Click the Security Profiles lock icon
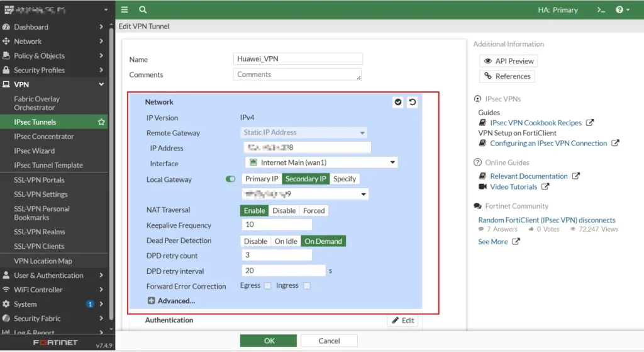 click(x=6, y=70)
